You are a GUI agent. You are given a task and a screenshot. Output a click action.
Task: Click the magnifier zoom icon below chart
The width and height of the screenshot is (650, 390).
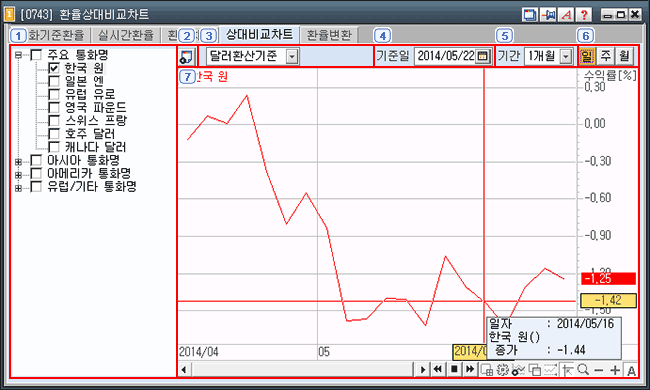pos(583,370)
